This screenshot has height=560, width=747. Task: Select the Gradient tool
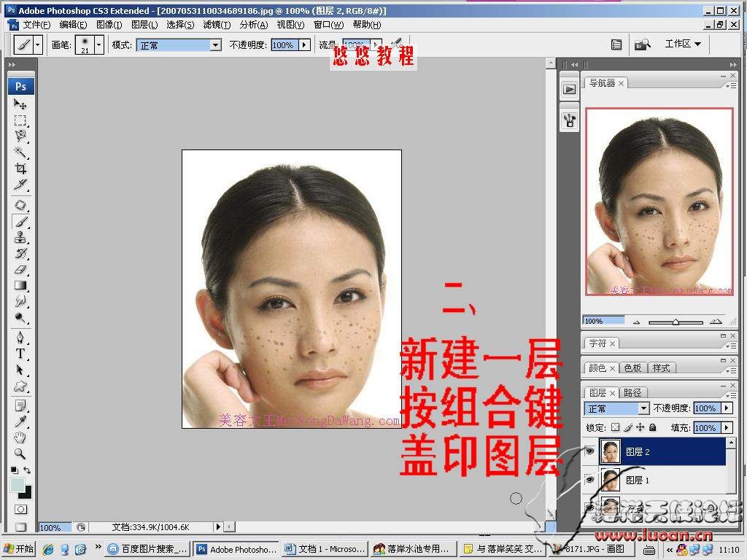click(x=20, y=285)
